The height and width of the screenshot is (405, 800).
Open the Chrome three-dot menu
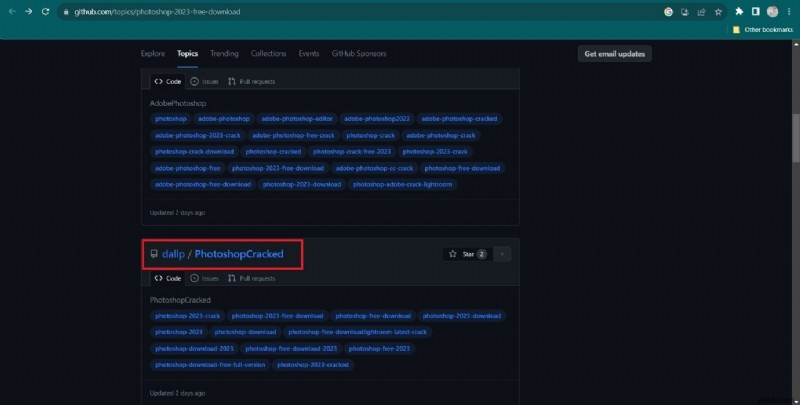[789, 11]
